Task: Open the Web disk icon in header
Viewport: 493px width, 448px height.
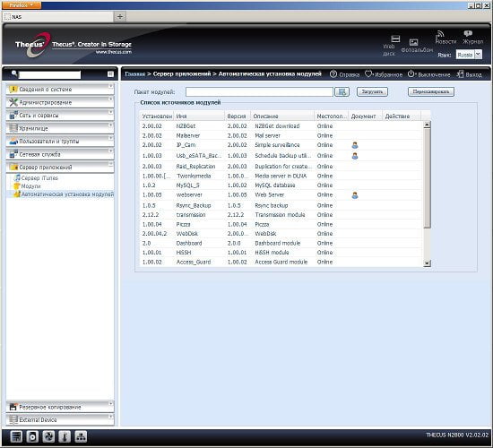Action: 395,39
